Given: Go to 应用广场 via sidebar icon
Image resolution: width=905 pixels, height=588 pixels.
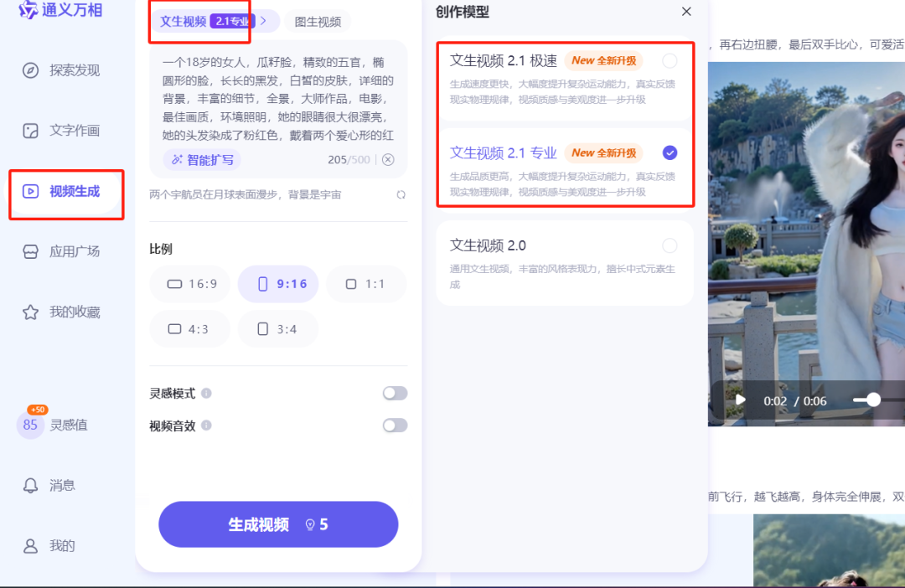Looking at the screenshot, I should (63, 251).
